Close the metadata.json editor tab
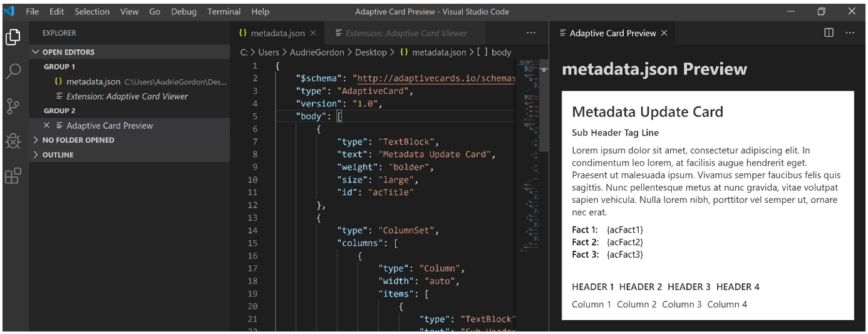 [313, 33]
